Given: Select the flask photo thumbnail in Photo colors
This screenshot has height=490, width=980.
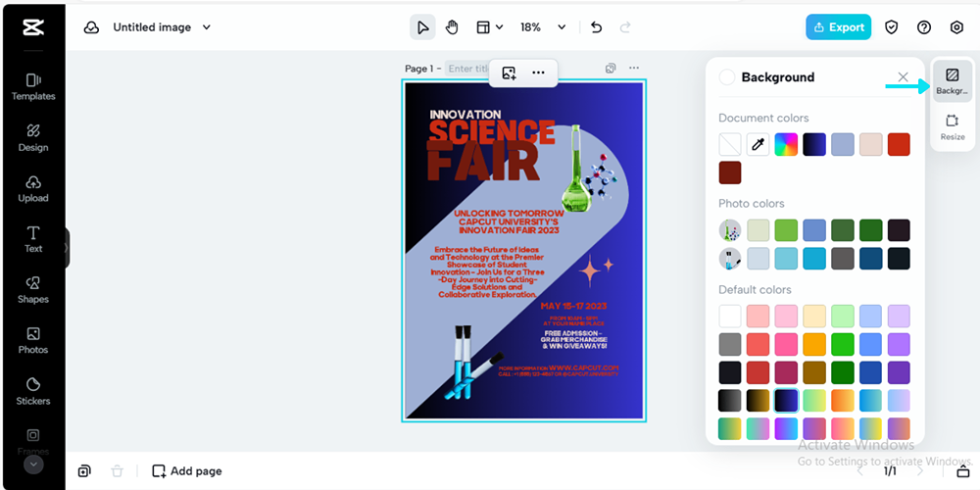Looking at the screenshot, I should [730, 230].
